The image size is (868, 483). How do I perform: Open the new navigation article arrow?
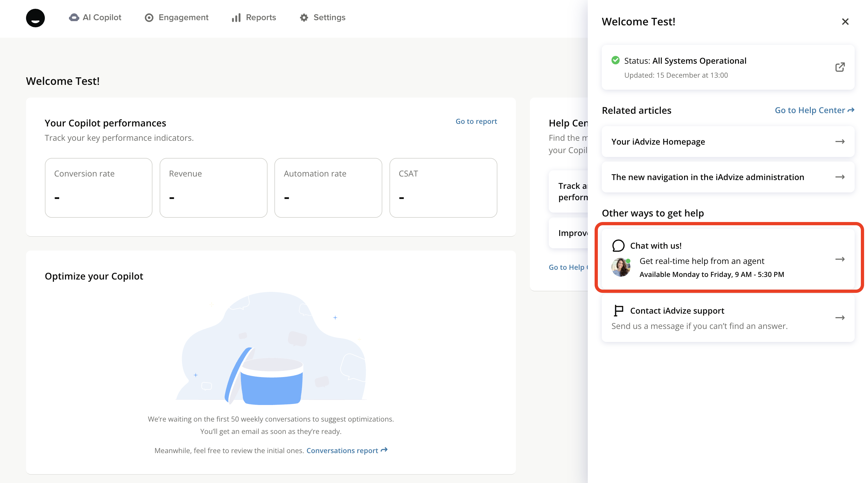[840, 177]
